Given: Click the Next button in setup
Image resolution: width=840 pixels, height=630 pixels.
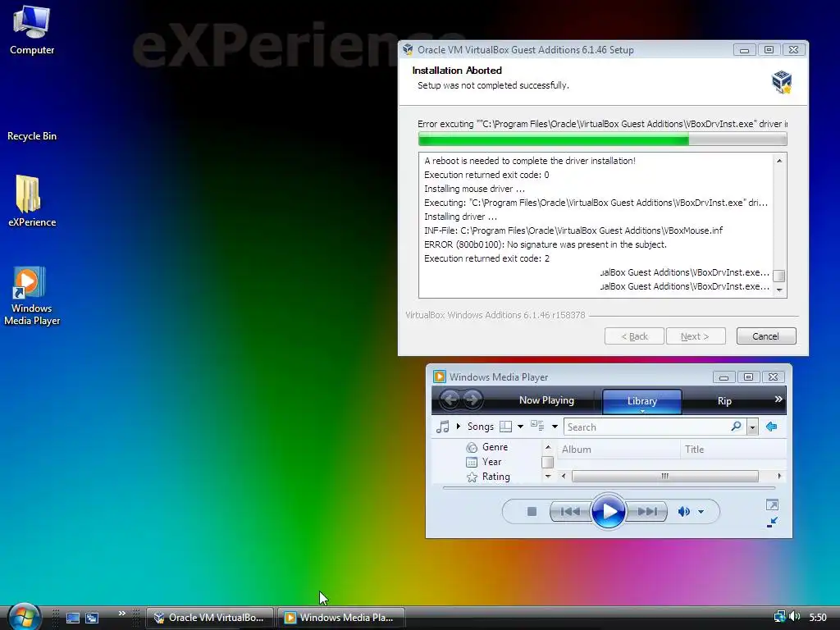Looking at the screenshot, I should point(696,336).
